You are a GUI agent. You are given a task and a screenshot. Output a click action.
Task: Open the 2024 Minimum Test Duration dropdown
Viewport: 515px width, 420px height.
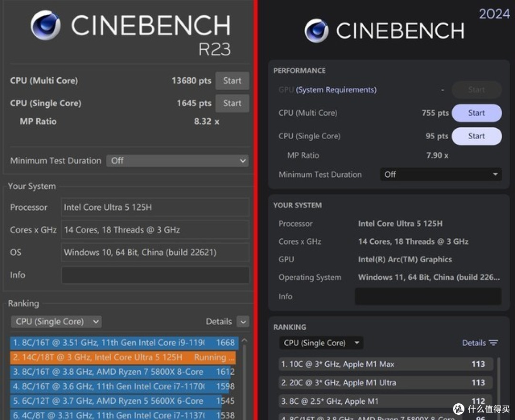coord(441,174)
